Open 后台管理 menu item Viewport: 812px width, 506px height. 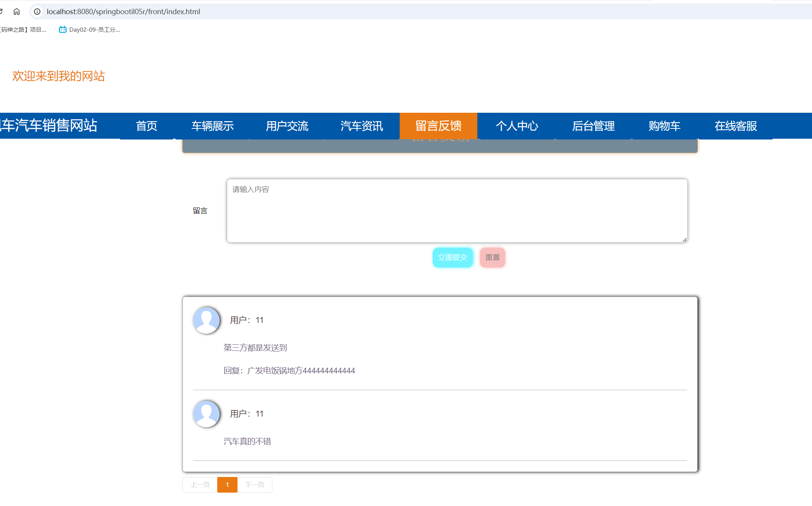tap(593, 126)
